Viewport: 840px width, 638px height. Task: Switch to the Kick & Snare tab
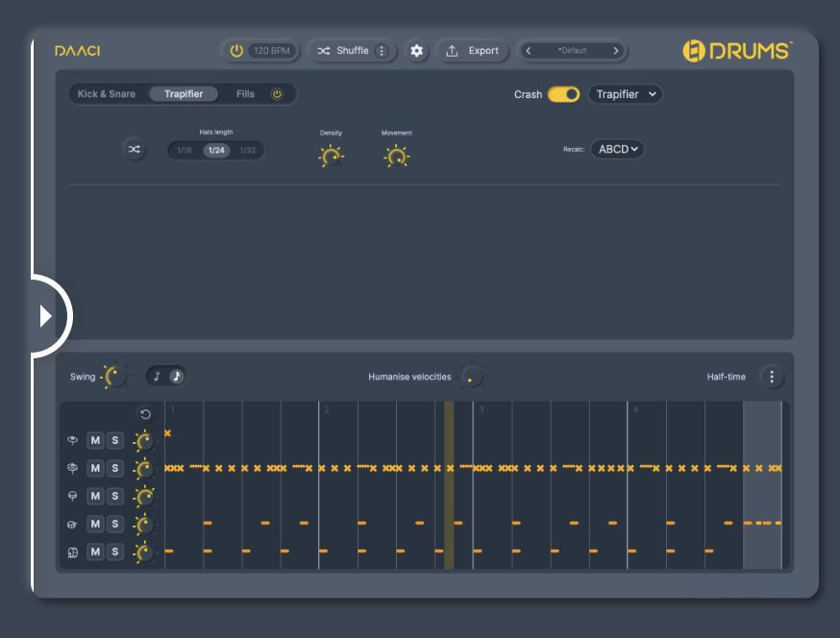point(107,94)
